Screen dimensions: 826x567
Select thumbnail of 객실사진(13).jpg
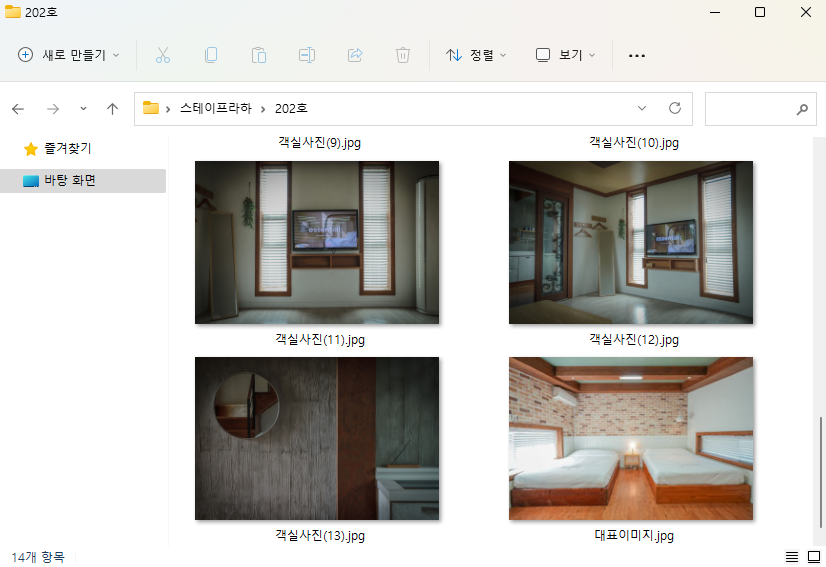tap(317, 438)
